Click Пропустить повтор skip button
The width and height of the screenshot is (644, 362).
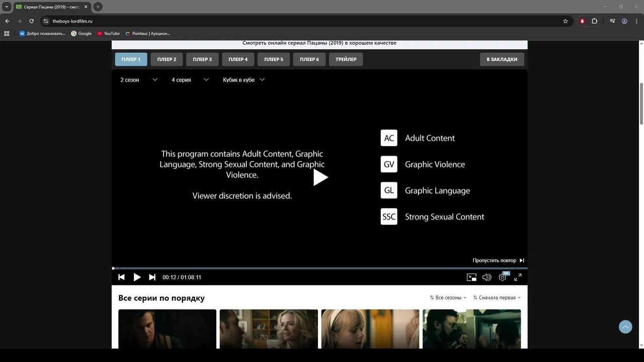pos(498,260)
